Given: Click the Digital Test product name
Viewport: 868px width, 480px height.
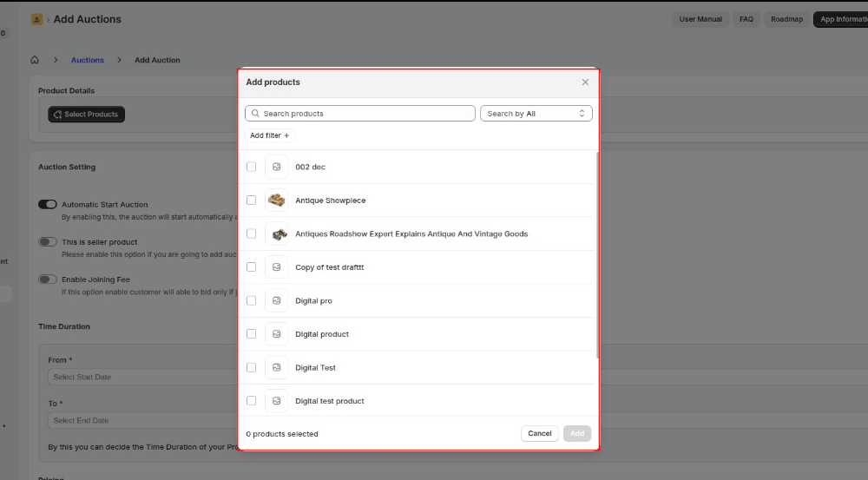Looking at the screenshot, I should 316,368.
